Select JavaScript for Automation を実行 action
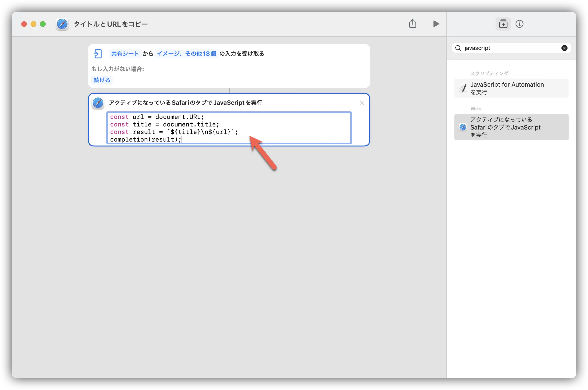588x390 pixels. coord(511,88)
